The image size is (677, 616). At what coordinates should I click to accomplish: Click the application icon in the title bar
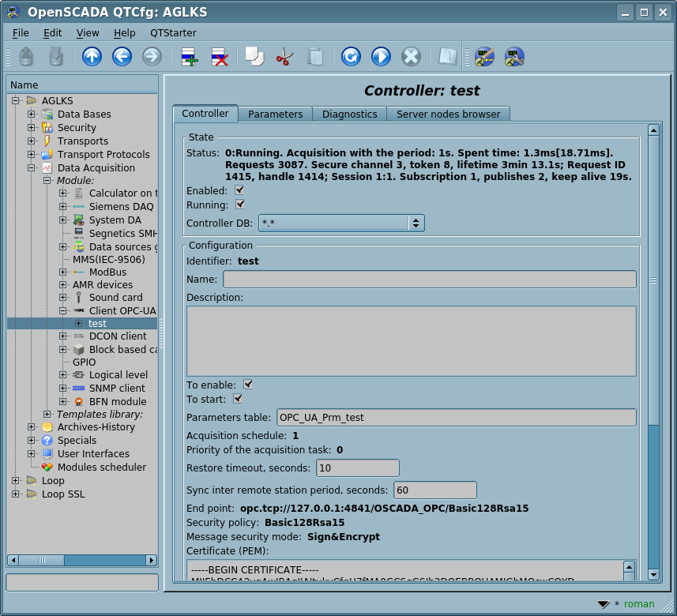point(13,12)
